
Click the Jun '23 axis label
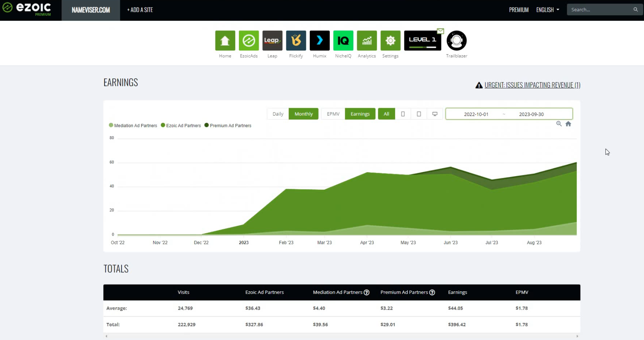pyautogui.click(x=451, y=243)
